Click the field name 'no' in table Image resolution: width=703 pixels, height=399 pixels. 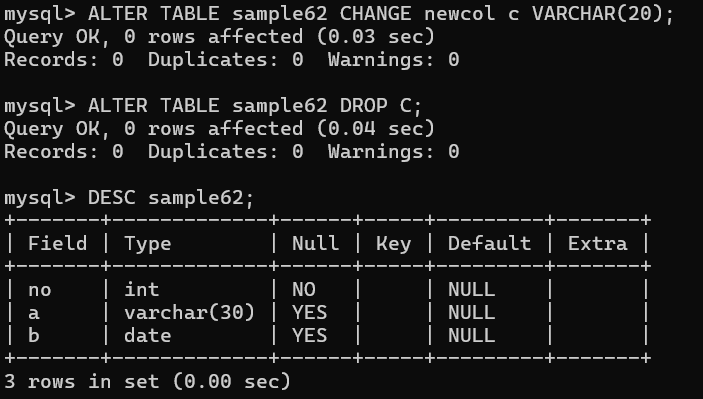click(39, 290)
